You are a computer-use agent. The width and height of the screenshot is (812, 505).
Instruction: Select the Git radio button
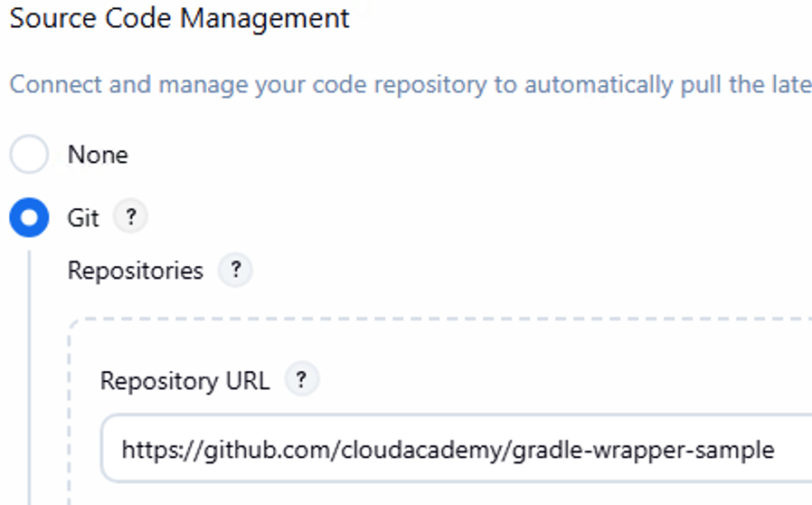click(x=29, y=218)
